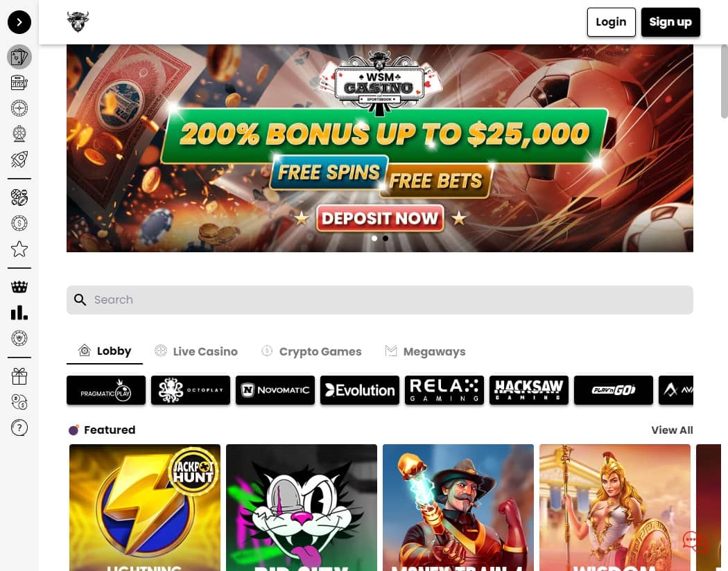Click the Search input field
728x571 pixels.
point(380,300)
